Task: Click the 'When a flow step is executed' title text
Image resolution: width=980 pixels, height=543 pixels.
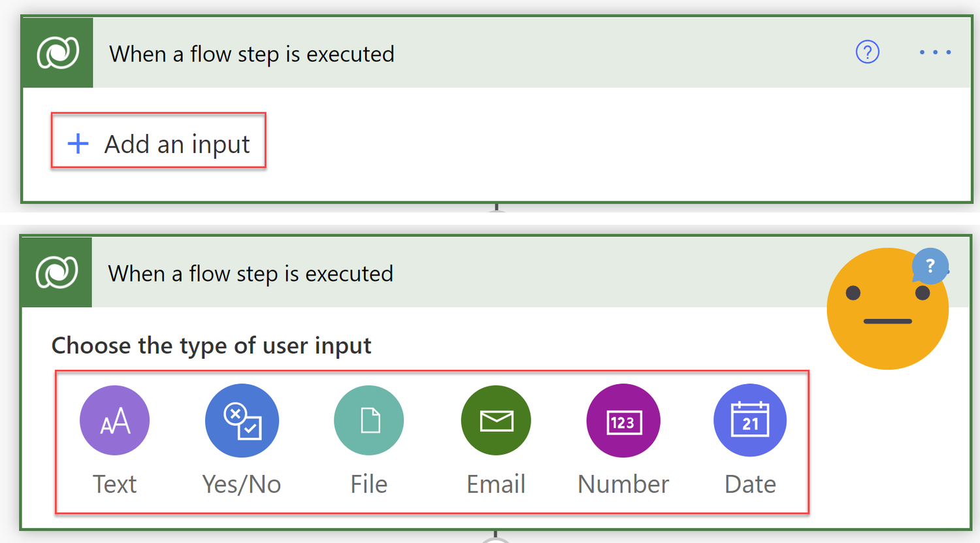Action: 253,54
